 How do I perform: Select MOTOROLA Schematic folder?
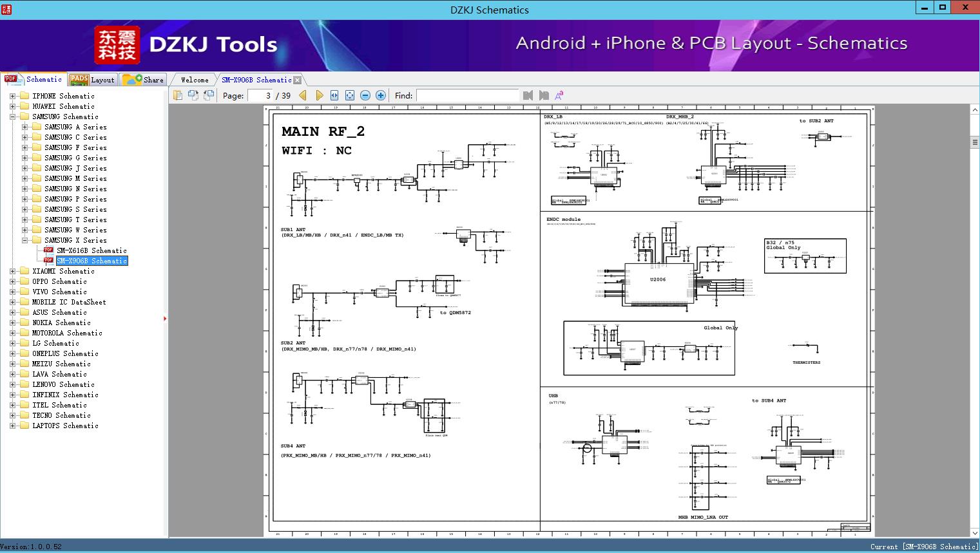[x=67, y=333]
